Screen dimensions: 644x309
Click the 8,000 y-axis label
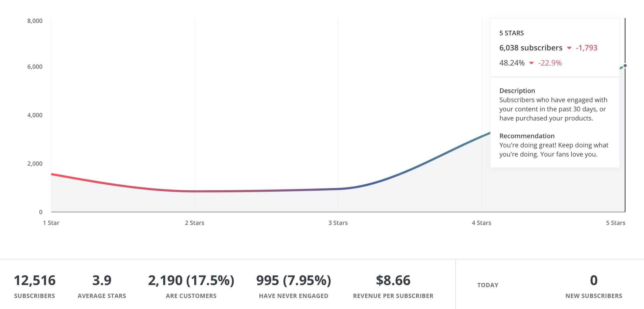pyautogui.click(x=35, y=21)
